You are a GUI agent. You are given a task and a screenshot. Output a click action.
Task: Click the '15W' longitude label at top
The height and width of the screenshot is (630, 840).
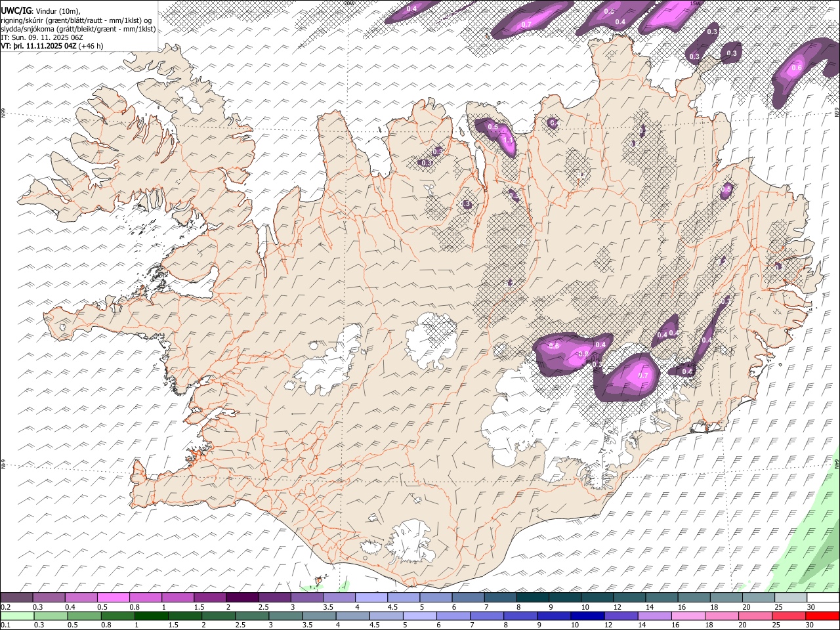[x=695, y=3]
